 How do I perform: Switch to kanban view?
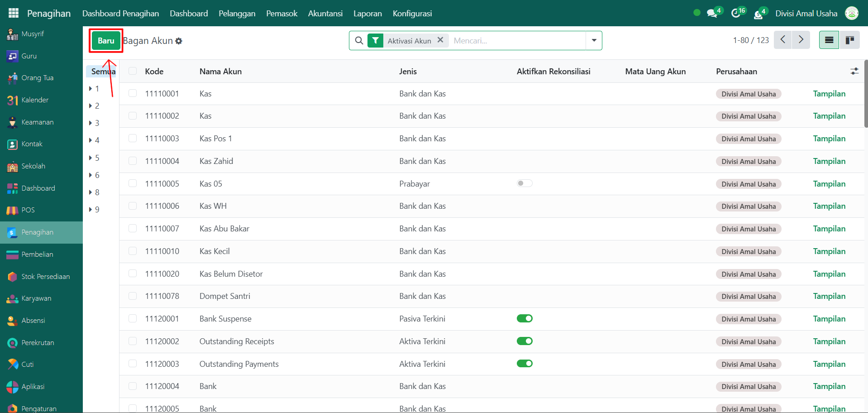pyautogui.click(x=849, y=40)
